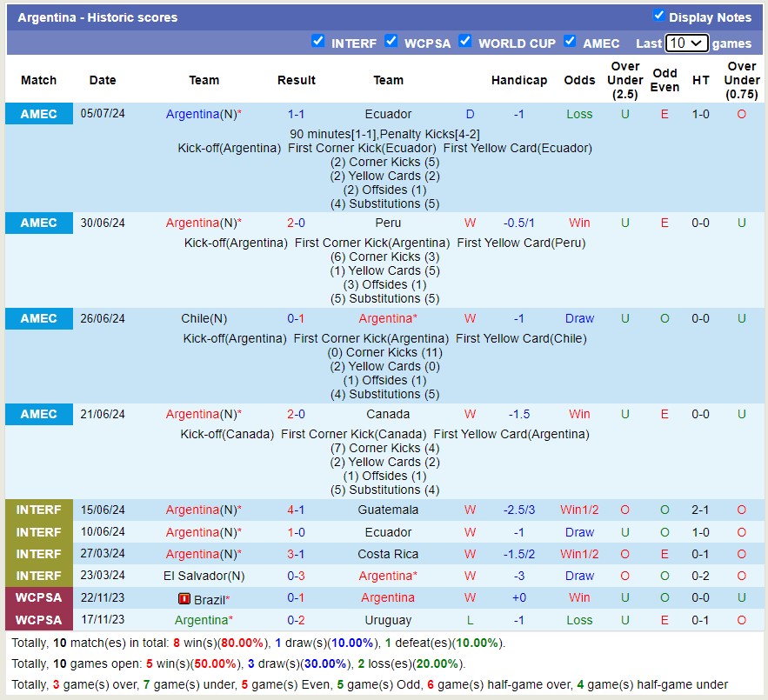Screen dimensions: 768x700
Task: Click the Argentina - Historic scores title
Action: click(97, 17)
